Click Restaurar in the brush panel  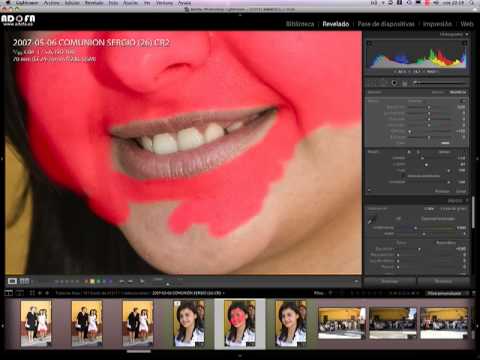(442, 191)
